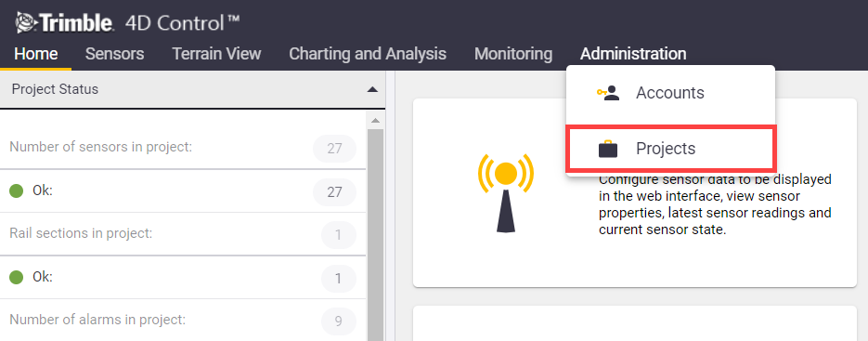Click green status dot beside rail sections Ok

[17, 277]
